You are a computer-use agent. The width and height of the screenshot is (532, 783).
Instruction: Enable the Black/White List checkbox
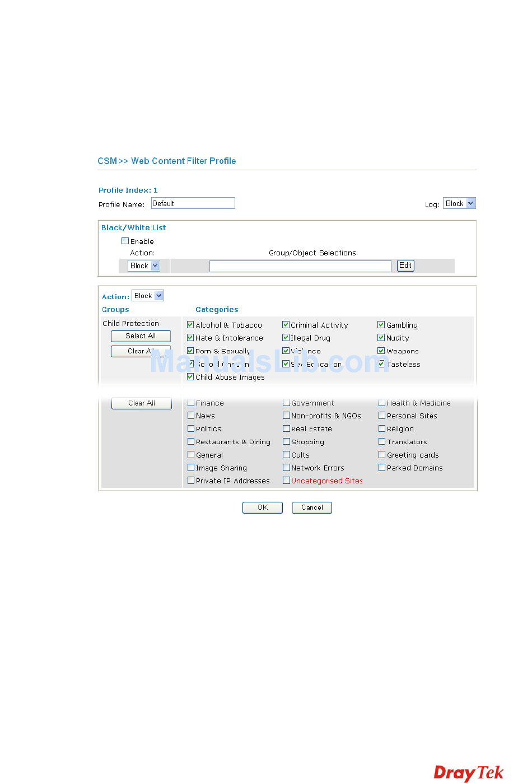[125, 241]
